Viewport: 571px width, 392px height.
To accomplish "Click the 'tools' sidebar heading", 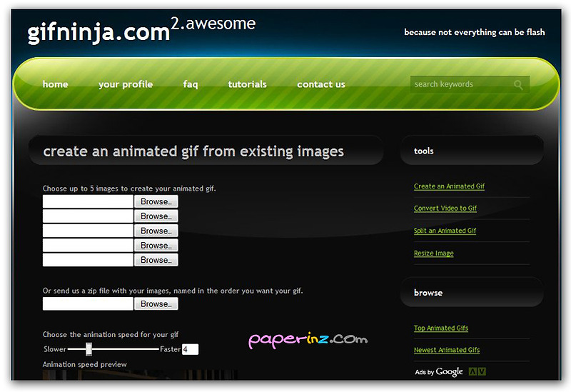I will point(423,151).
